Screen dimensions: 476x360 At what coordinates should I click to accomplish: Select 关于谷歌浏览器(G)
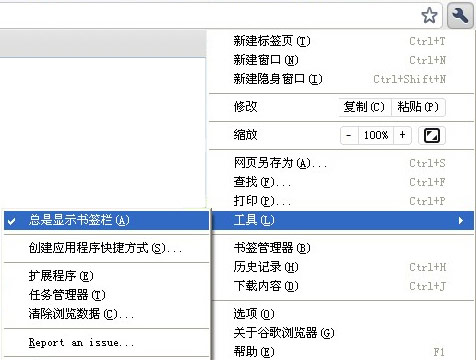[343, 333]
